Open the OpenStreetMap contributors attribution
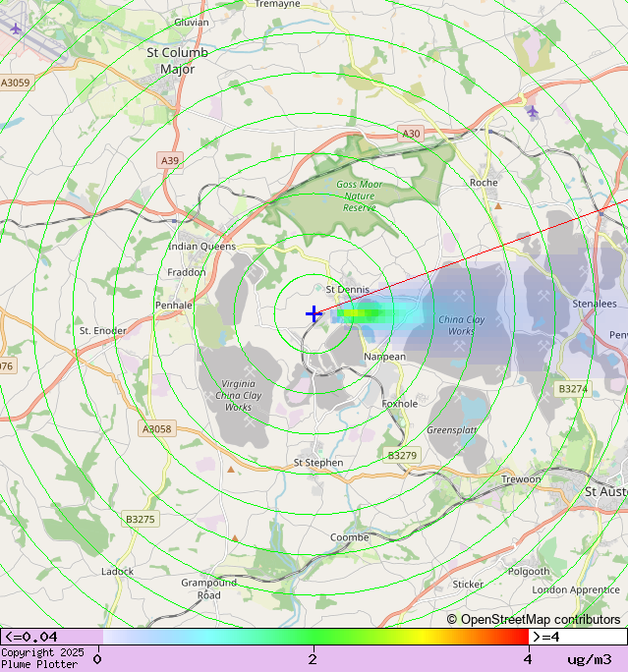This screenshot has height=672, width=628. (534, 619)
